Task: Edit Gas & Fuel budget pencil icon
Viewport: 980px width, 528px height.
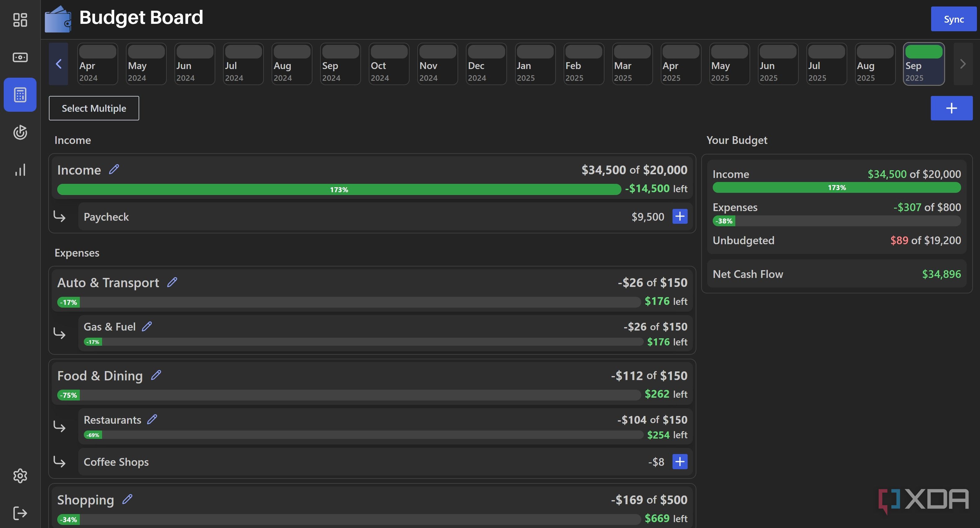Action: (147, 326)
